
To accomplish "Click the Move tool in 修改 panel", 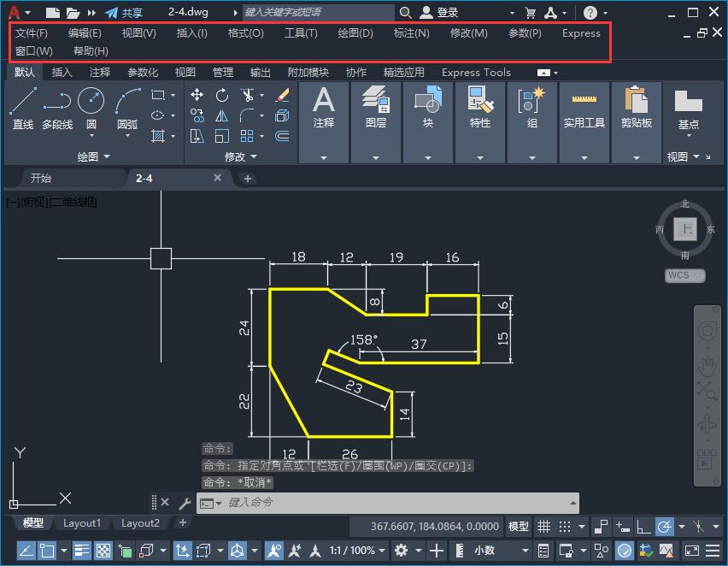I will tap(197, 94).
